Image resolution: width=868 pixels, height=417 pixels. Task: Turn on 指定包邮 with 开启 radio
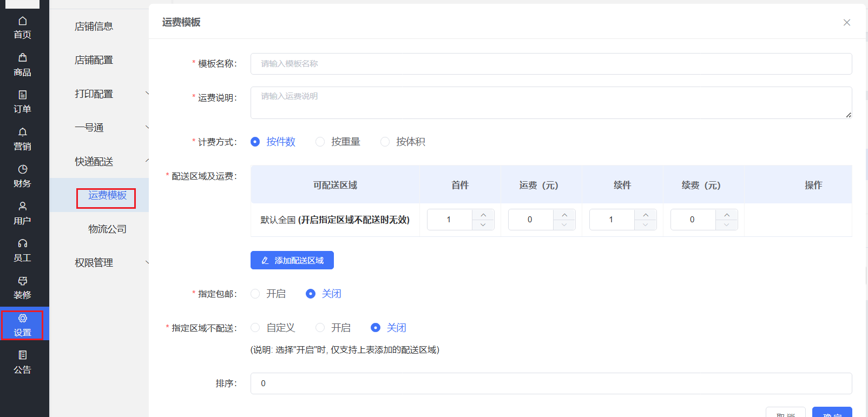pyautogui.click(x=268, y=294)
